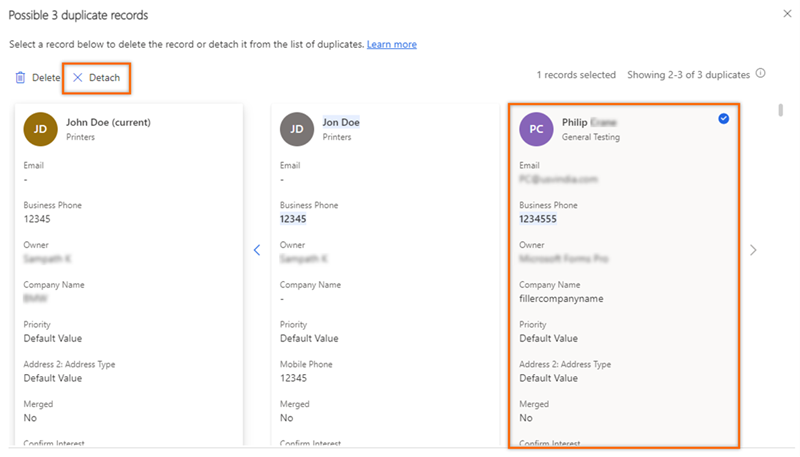Screen dimensions: 800x457
Task: Click the Delete trash can icon
Action: tap(20, 78)
